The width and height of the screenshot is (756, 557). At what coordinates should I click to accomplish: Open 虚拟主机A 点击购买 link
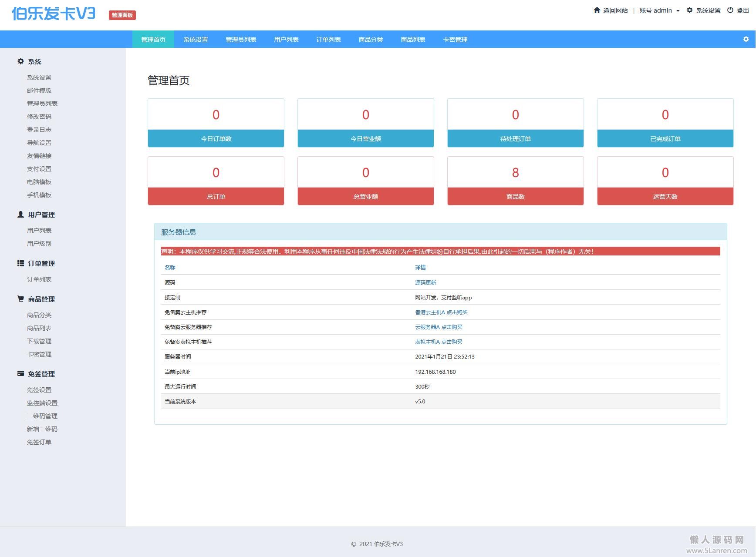pyautogui.click(x=439, y=342)
